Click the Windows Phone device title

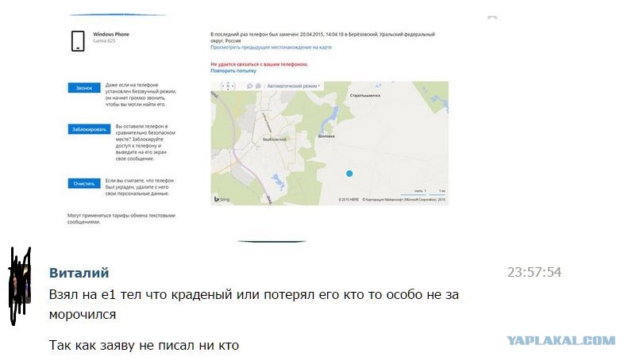click(111, 34)
